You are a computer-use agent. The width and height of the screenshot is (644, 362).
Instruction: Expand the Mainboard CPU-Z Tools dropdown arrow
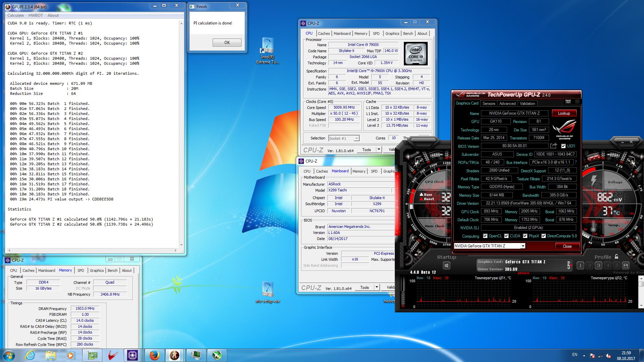point(377,287)
